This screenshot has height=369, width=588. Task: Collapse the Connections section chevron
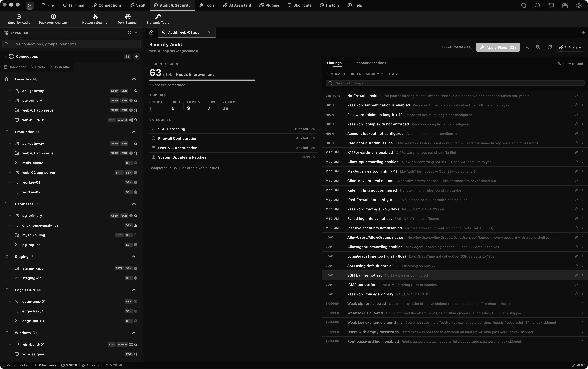click(x=5, y=56)
